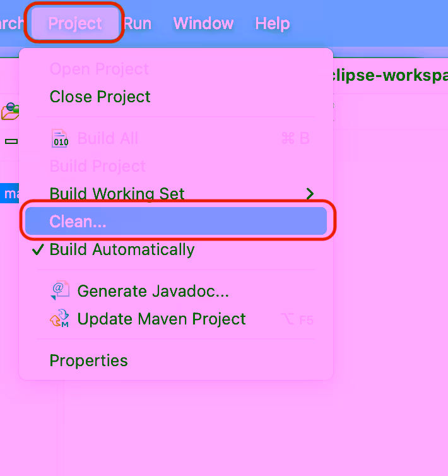Open the Window menu

203,24
